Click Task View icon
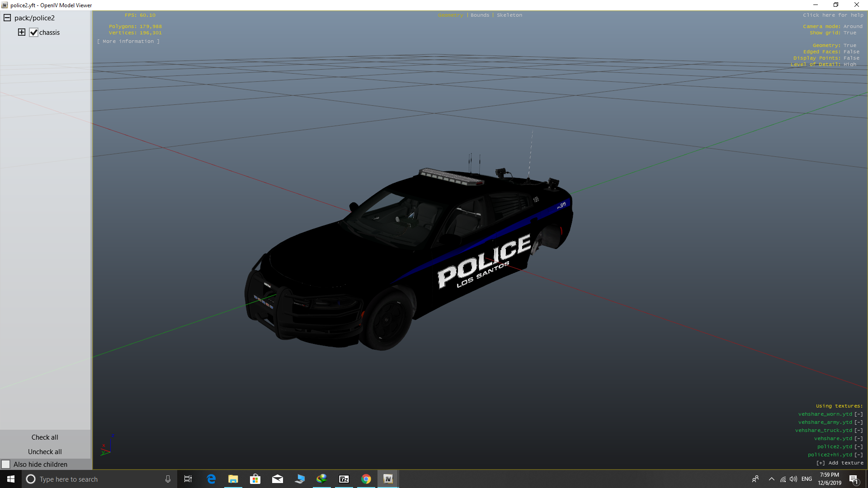Viewport: 868px width, 488px height. [188, 479]
